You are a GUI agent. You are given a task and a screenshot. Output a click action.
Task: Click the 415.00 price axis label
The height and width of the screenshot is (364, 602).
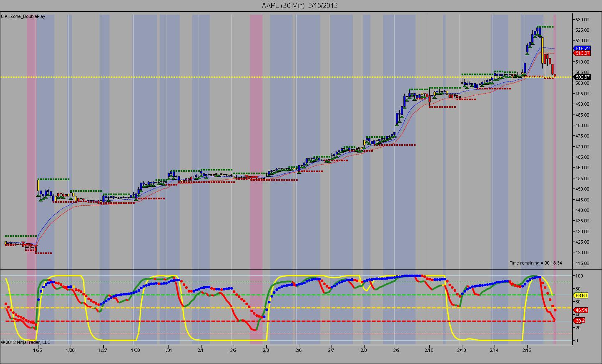pyautogui.click(x=582, y=263)
